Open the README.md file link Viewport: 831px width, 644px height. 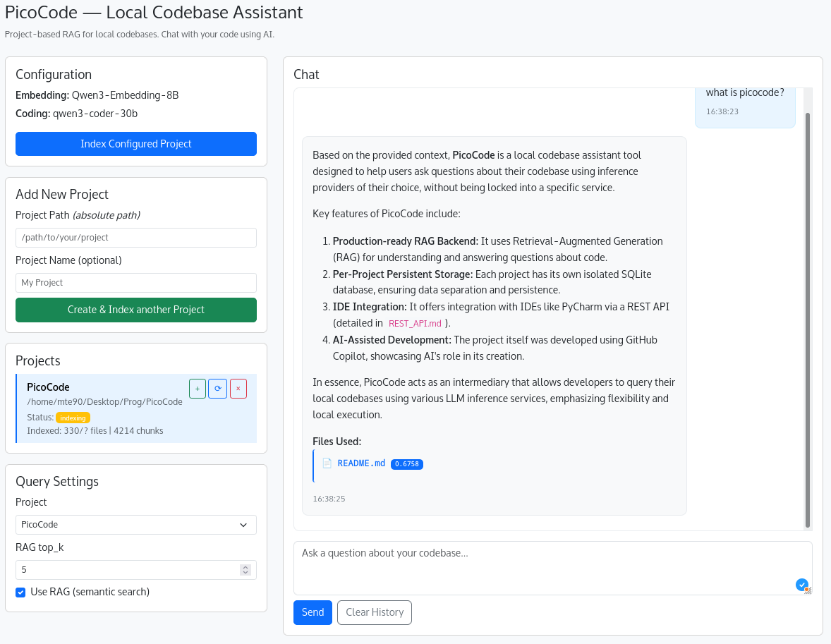point(361,463)
